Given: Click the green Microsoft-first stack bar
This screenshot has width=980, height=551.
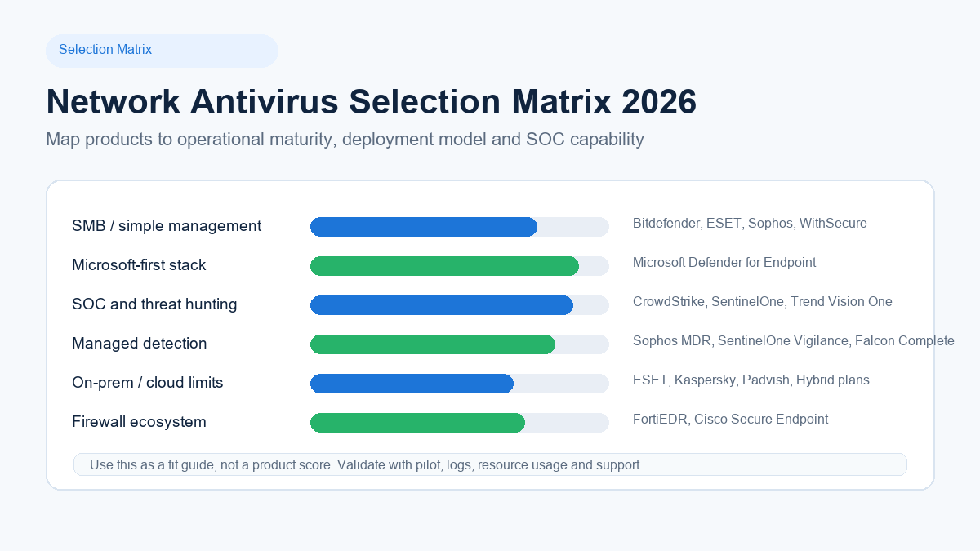Looking at the screenshot, I should pyautogui.click(x=444, y=266).
